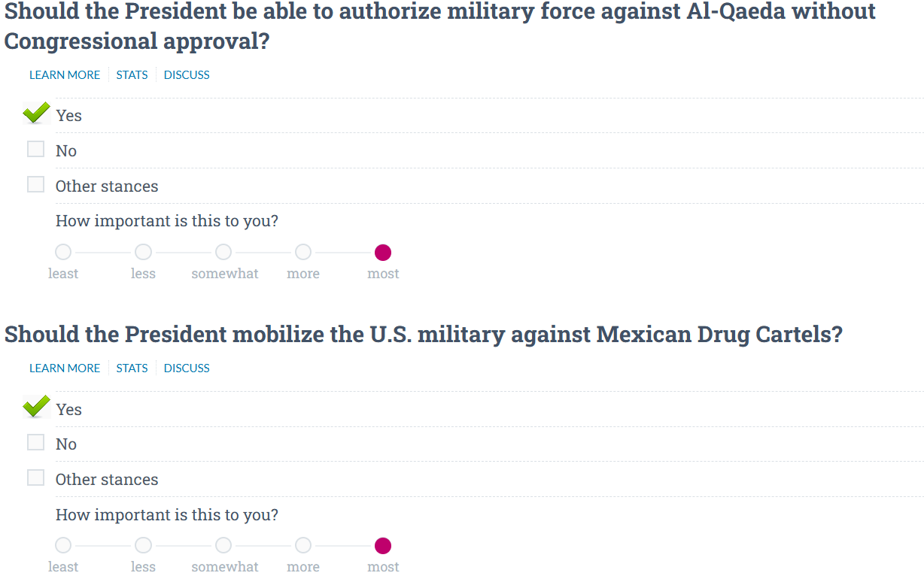This screenshot has width=924, height=582.
Task: Uncheck the green Yes checkmark for Drug Cartels question
Action: (x=36, y=407)
